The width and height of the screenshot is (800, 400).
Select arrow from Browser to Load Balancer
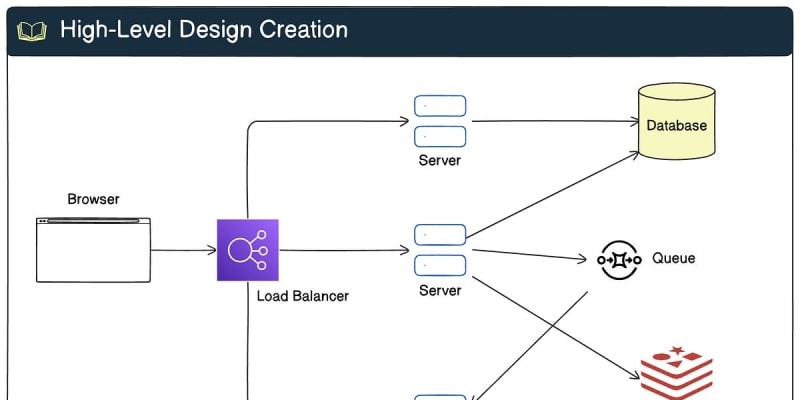[183, 250]
